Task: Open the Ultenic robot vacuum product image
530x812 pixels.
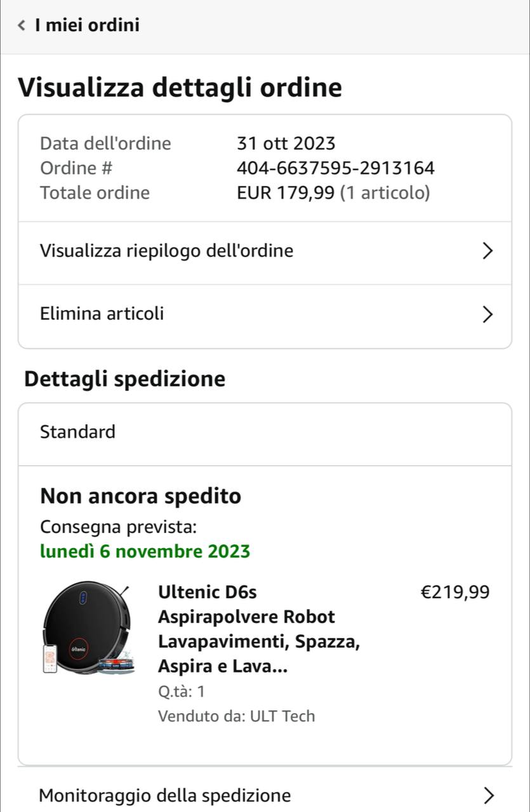Action: (x=88, y=628)
